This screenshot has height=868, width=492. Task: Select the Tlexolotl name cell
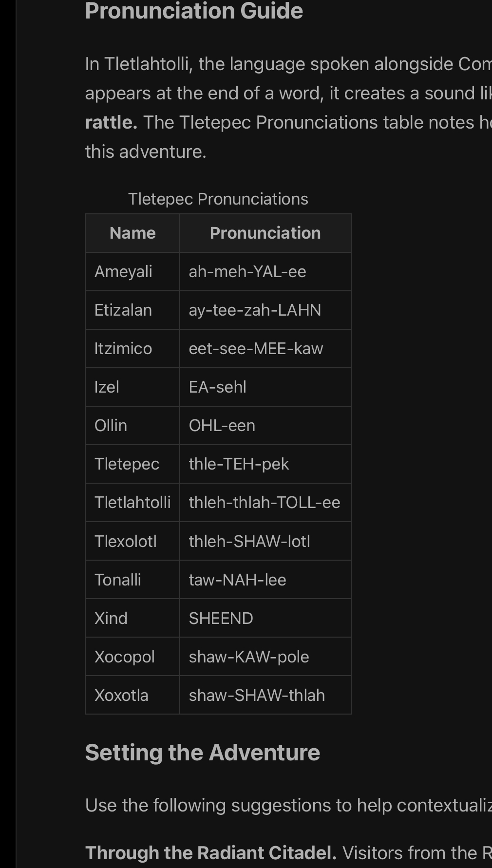click(x=126, y=541)
